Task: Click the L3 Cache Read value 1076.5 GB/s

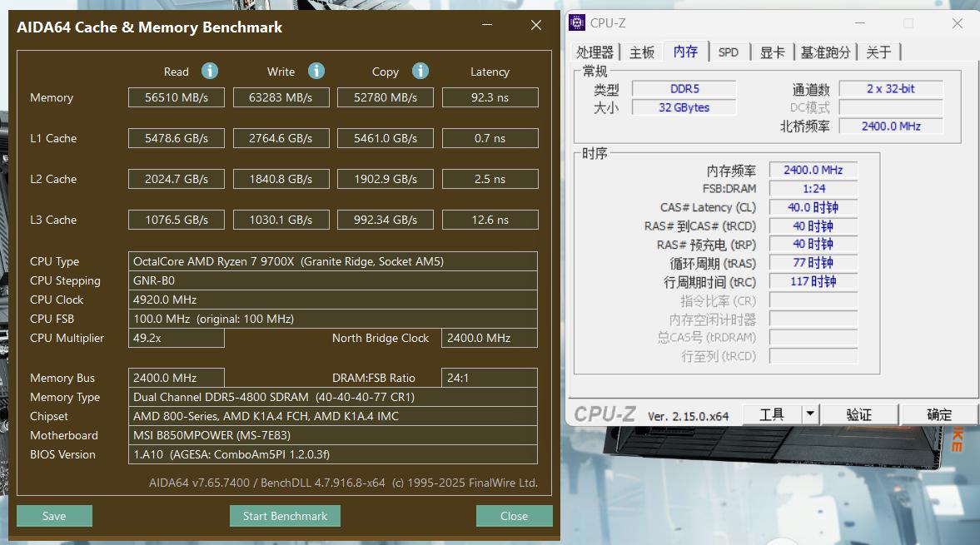Action: pos(177,220)
